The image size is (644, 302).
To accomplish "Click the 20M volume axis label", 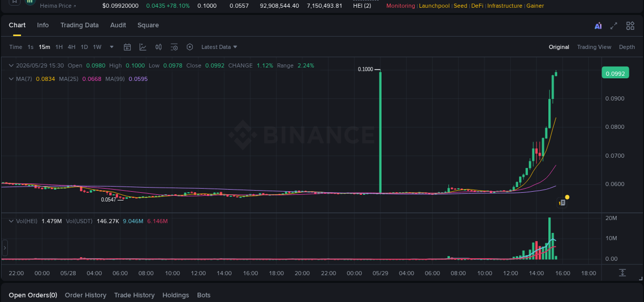I will (611, 219).
